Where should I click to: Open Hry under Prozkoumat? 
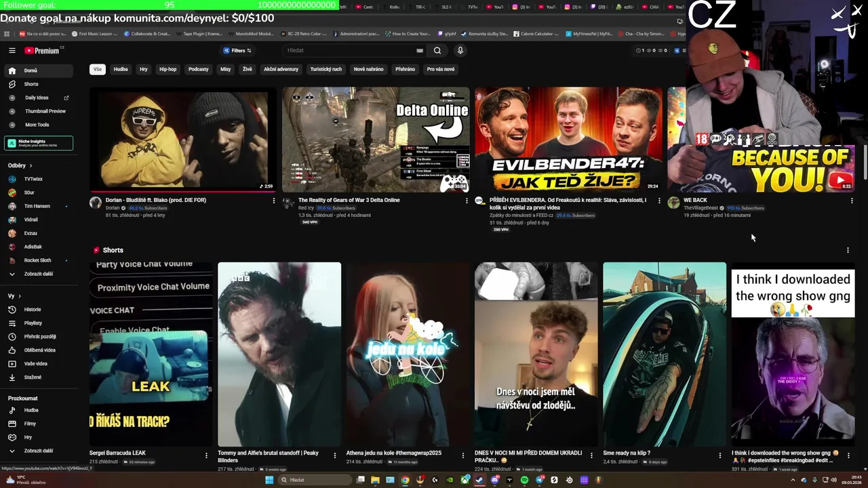[38, 437]
